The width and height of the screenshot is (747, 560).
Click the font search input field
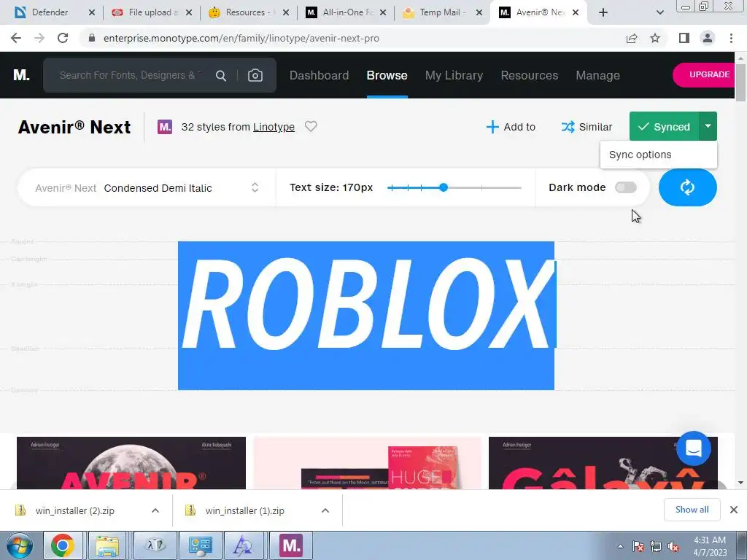pos(130,75)
